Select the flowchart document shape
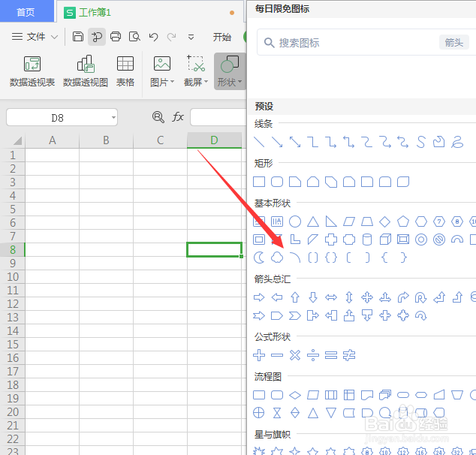Viewport: 476px width, 455px height. [x=367, y=395]
